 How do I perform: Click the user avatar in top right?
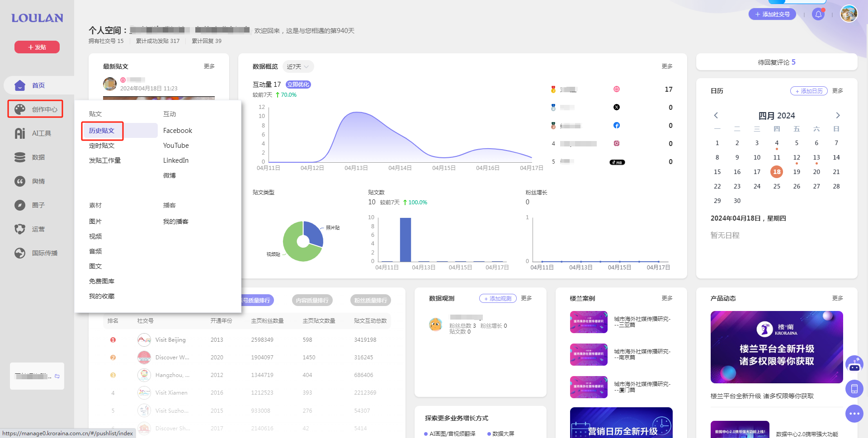849,14
